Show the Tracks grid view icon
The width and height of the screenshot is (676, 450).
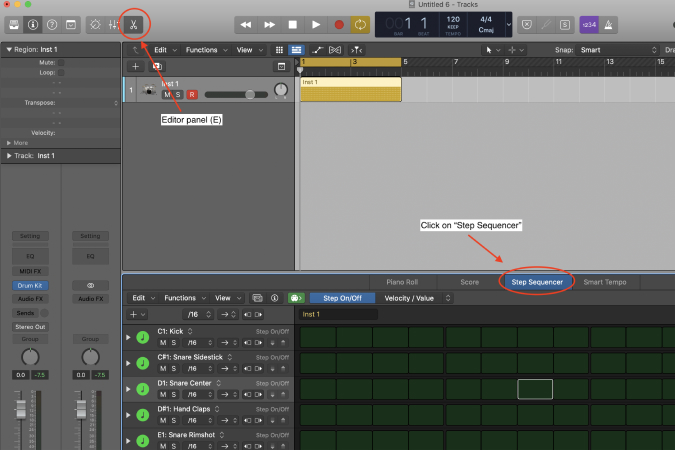coord(279,50)
